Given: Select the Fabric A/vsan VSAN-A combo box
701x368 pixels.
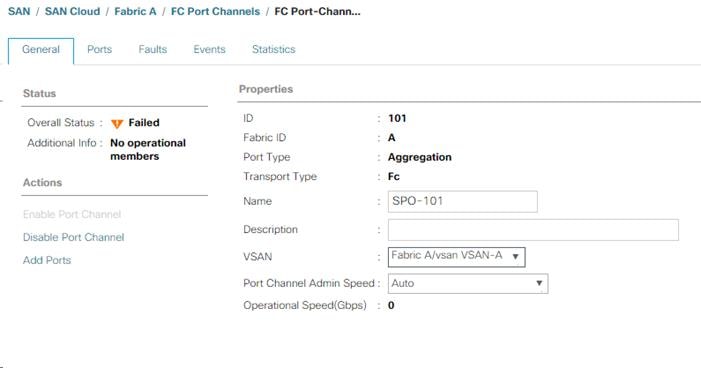Looking at the screenshot, I should pos(456,257).
